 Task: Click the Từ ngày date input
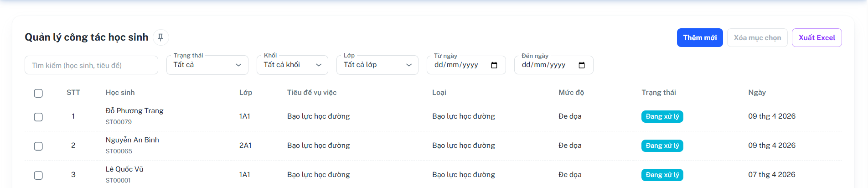click(x=466, y=65)
